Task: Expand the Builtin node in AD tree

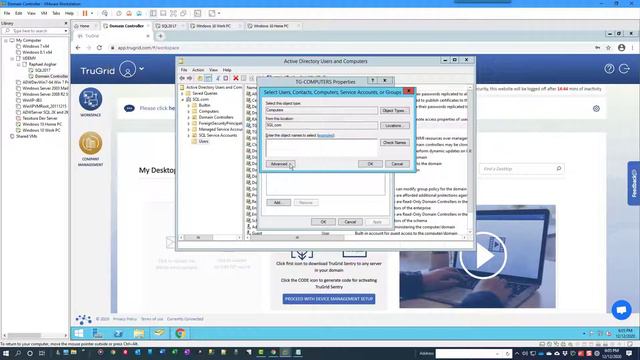Action: click(189, 105)
